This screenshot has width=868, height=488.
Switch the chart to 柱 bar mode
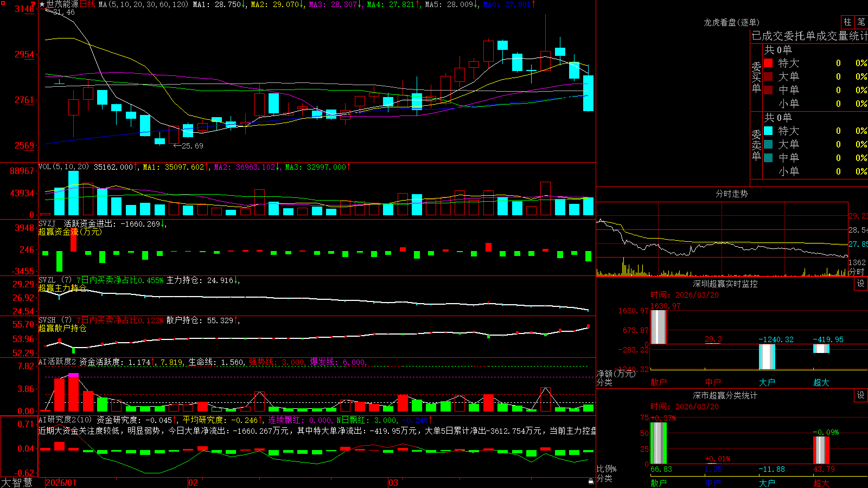tap(847, 22)
